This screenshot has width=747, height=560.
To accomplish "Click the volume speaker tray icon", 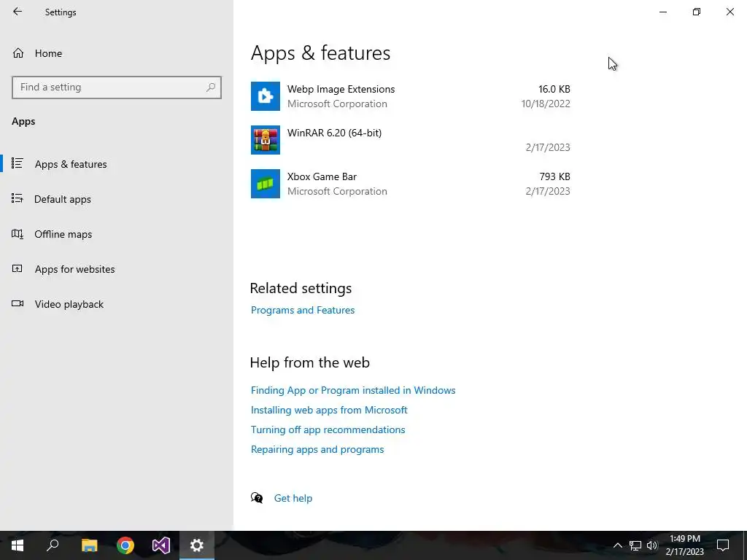I will 652,545.
